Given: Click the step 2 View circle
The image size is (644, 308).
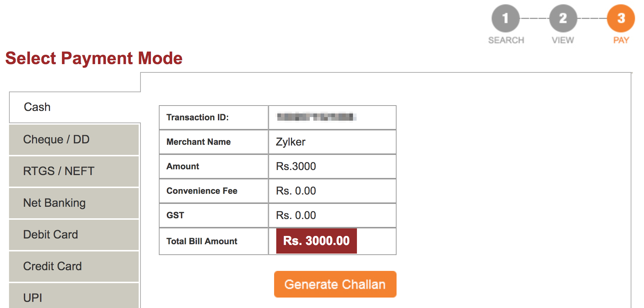Looking at the screenshot, I should (563, 18).
